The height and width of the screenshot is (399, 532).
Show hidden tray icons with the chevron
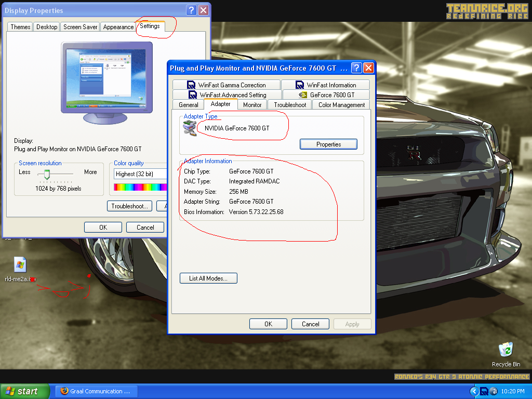[474, 391]
